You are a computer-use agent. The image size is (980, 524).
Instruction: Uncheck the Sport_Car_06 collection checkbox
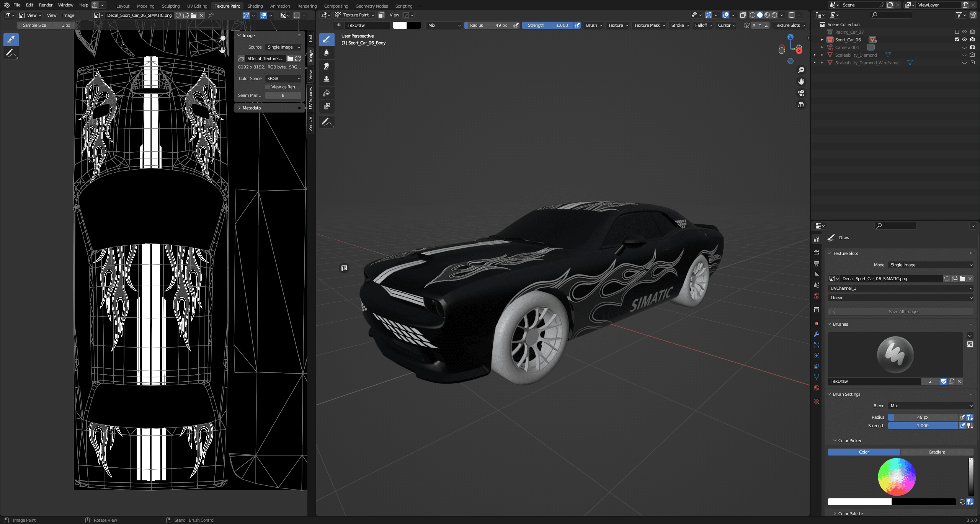click(957, 39)
